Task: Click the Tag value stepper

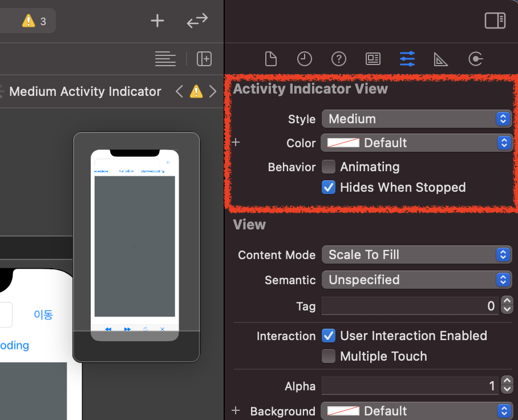Action: (x=507, y=305)
